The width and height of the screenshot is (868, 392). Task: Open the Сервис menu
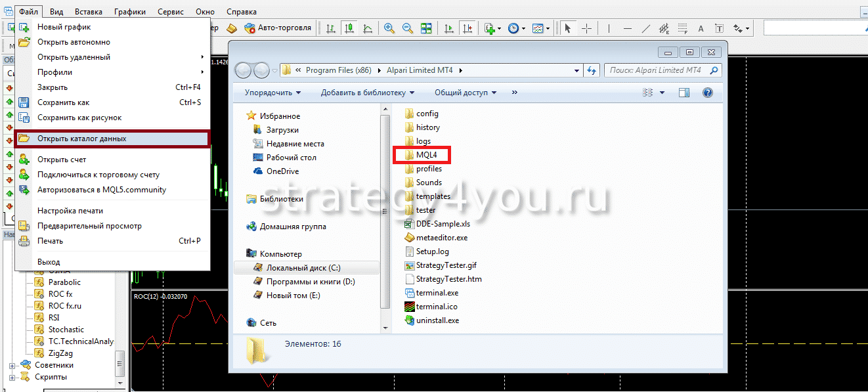(x=170, y=12)
